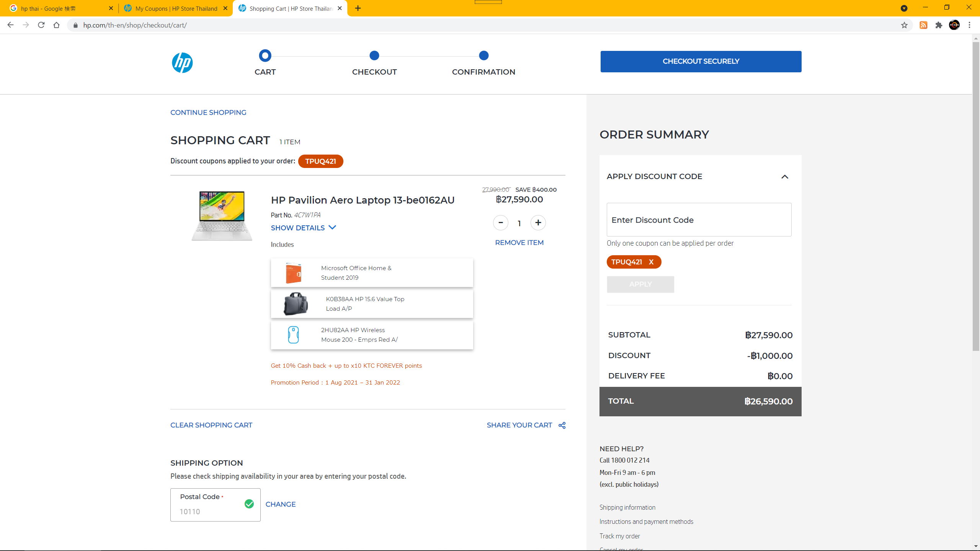Viewport: 980px width, 551px height.
Task: Increase quantity with the plus button
Action: point(538,223)
